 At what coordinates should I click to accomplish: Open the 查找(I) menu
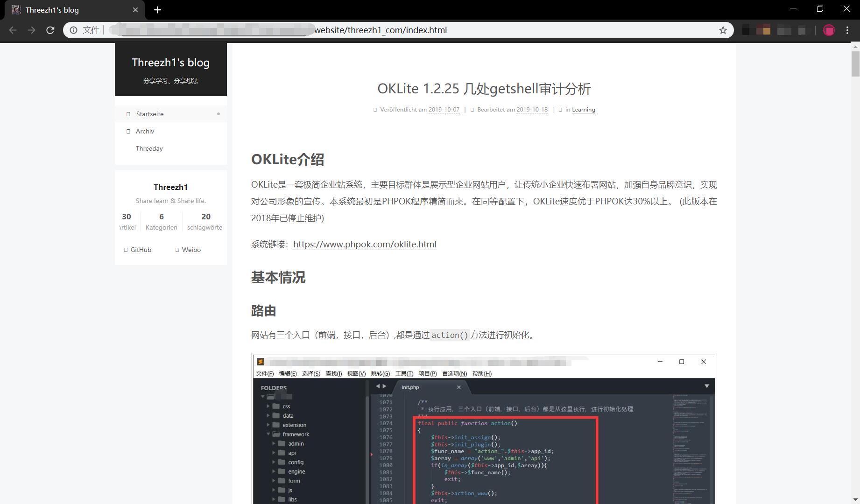click(333, 373)
